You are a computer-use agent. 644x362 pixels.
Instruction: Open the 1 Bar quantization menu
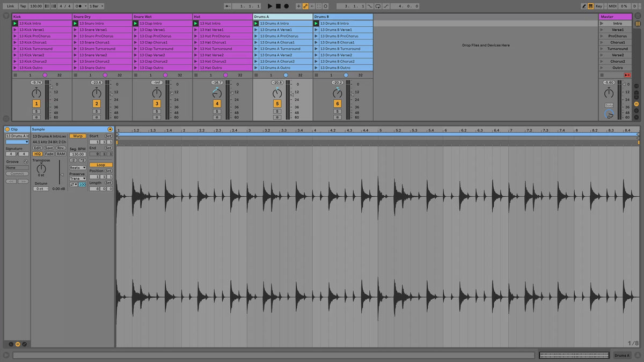(x=96, y=6)
